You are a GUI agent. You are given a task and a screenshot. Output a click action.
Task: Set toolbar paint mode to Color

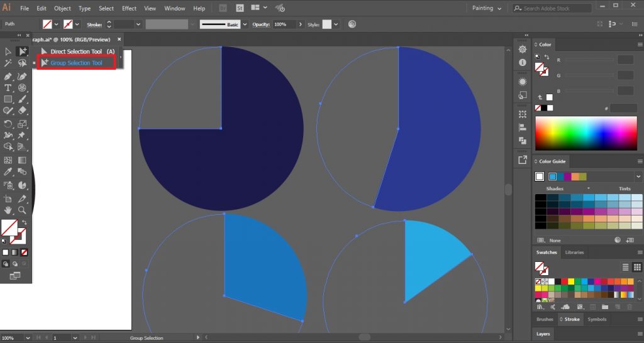pyautogui.click(x=5, y=253)
